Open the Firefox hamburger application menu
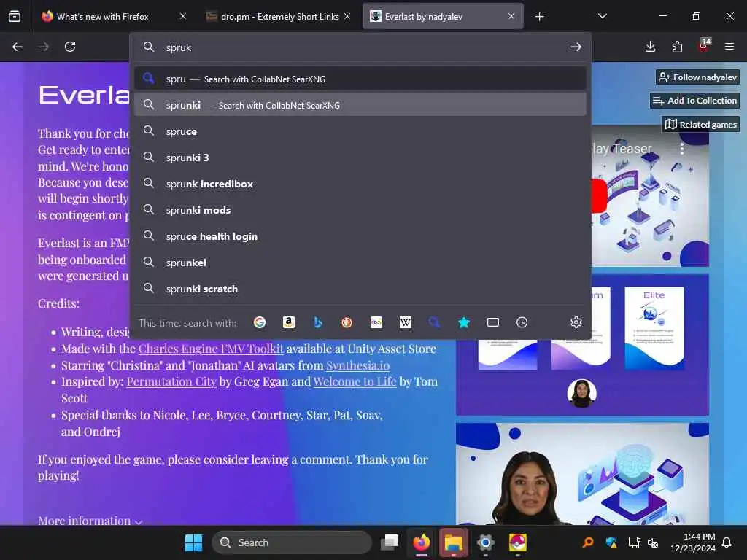Image resolution: width=747 pixels, height=560 pixels. [x=729, y=47]
